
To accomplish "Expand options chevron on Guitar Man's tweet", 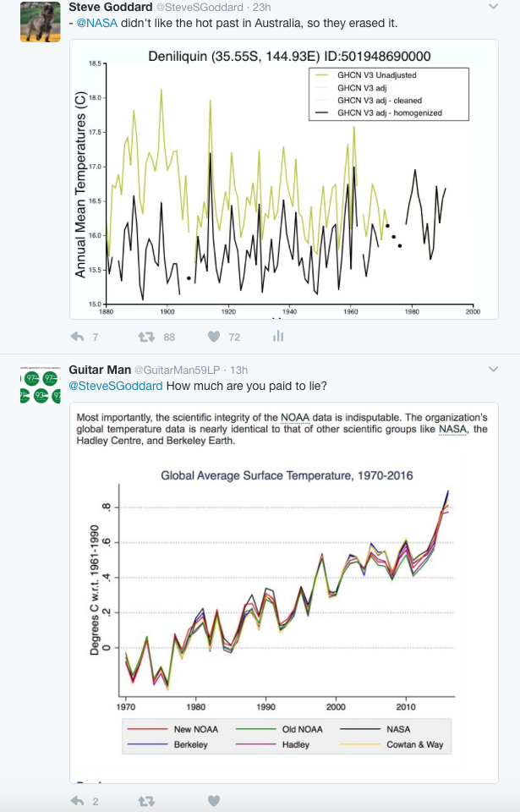I will 493,370.
